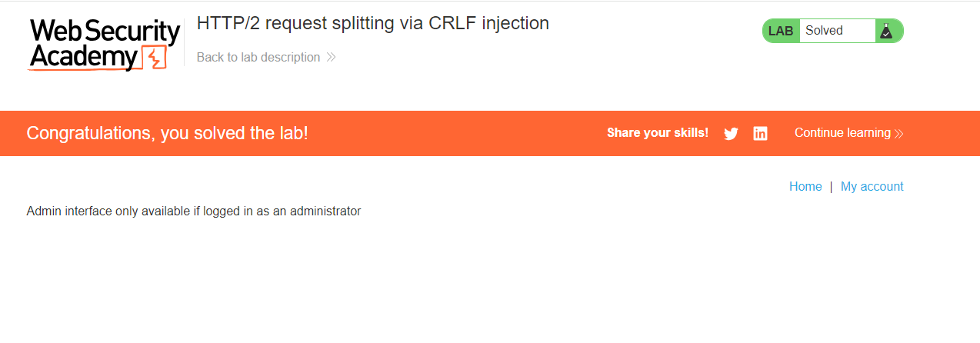The width and height of the screenshot is (980, 343).
Task: Click the 'Web Security' wordmark in logo
Action: click(x=105, y=33)
